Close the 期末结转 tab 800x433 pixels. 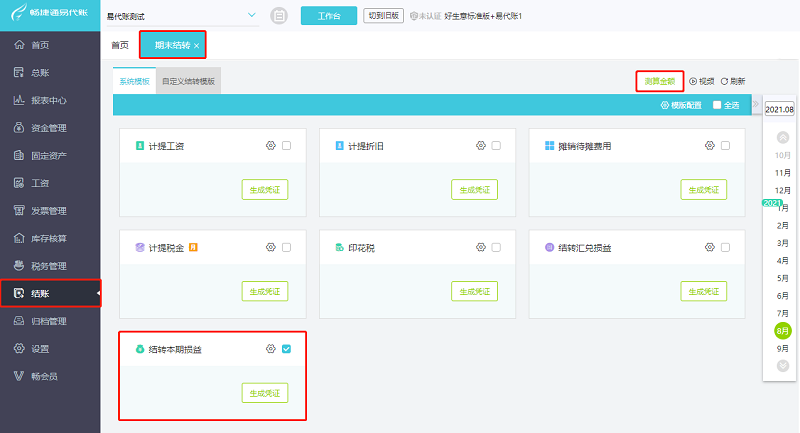pyautogui.click(x=196, y=46)
